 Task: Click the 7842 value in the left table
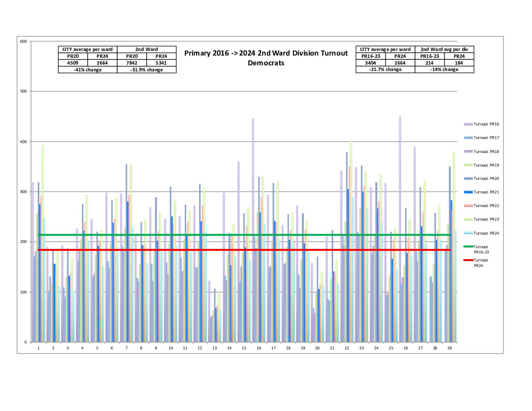132,63
